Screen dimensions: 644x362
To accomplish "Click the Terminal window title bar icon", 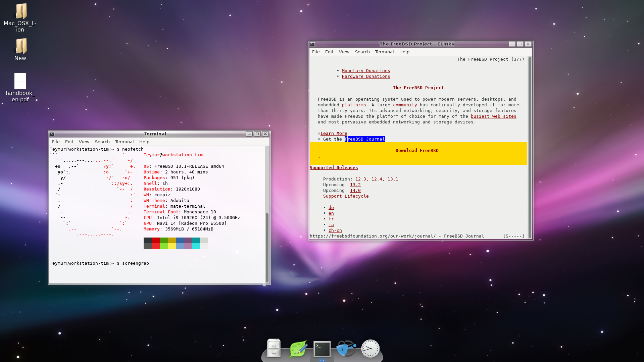I will click(52, 134).
